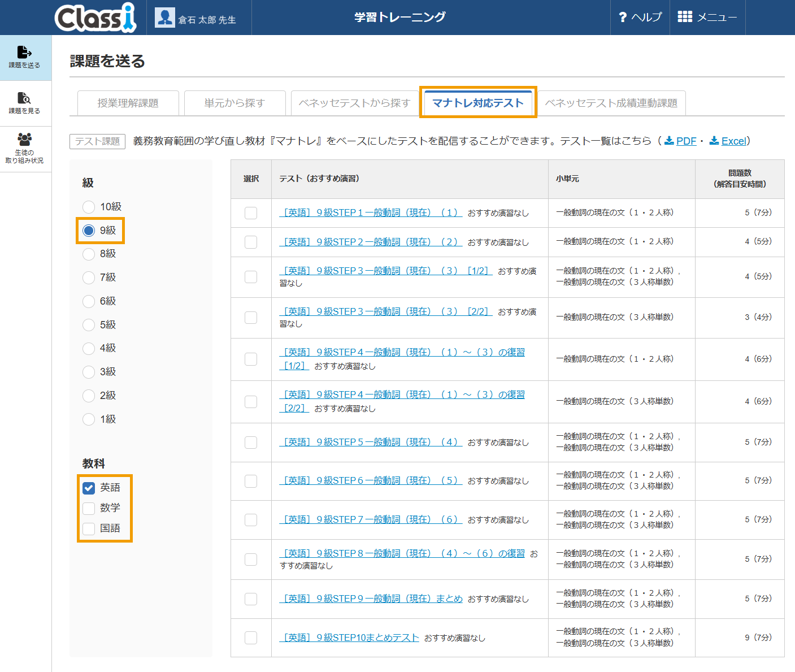Tick the checkbox for 9級STEP10まとめテスト
This screenshot has height=672, width=795.
[x=251, y=638]
